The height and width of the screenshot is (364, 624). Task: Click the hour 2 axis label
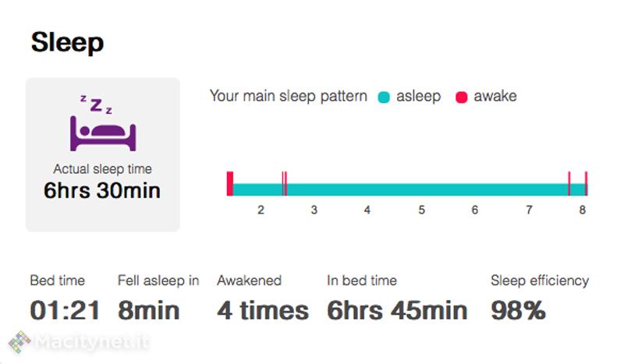click(x=261, y=210)
